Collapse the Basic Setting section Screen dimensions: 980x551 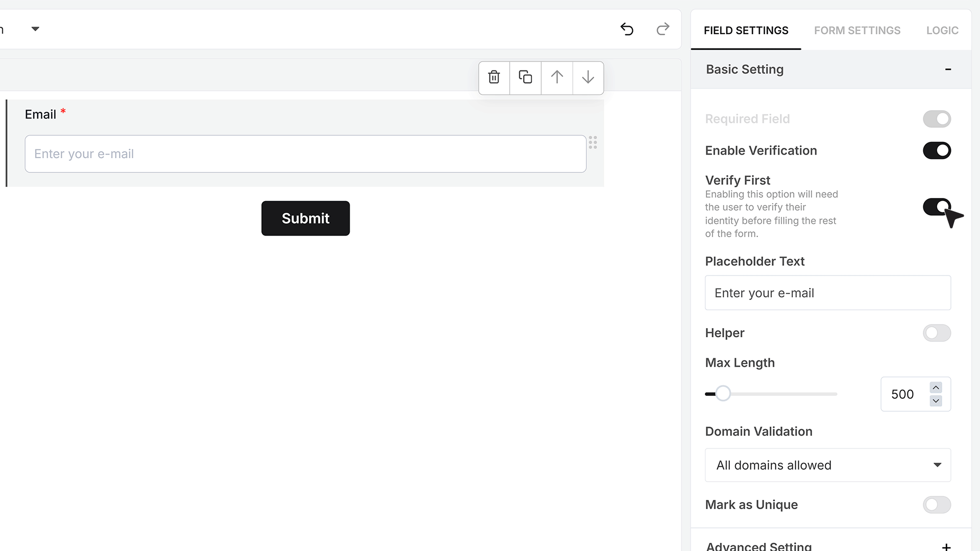948,69
